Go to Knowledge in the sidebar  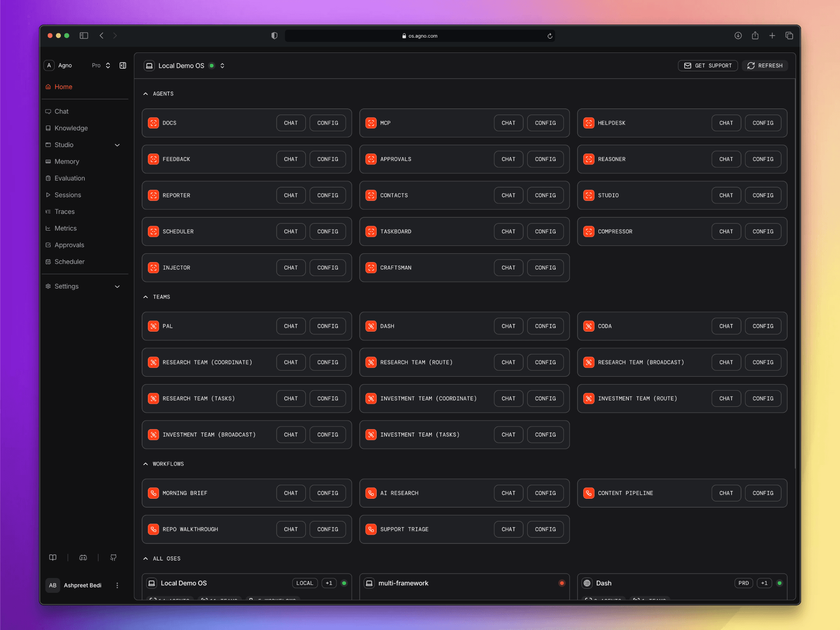tap(71, 128)
